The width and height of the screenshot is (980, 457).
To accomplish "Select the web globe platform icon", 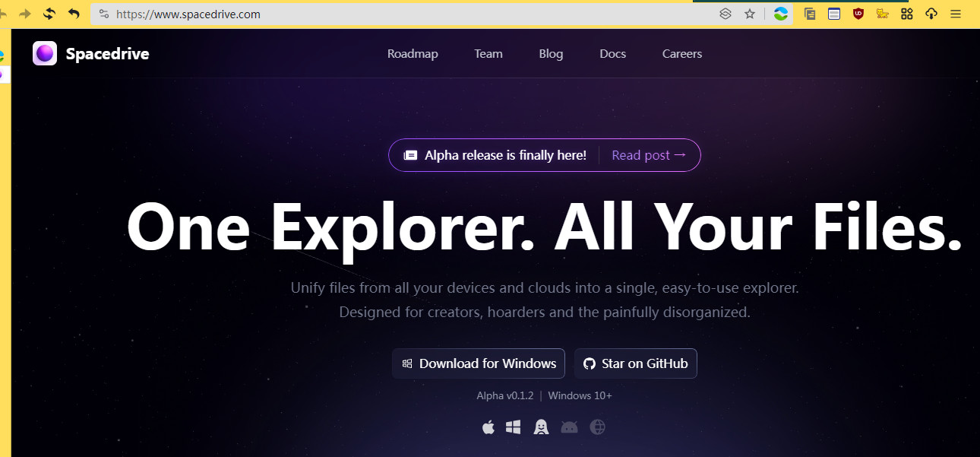I will (x=598, y=427).
